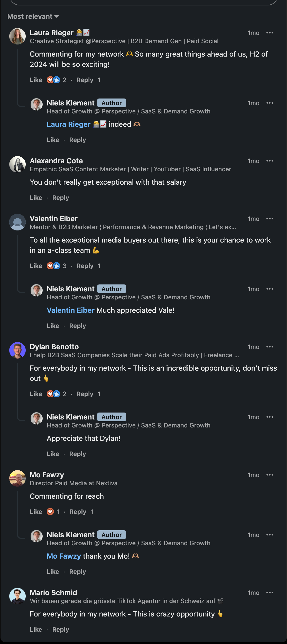This screenshot has width=287, height=644.
Task: Like Niels Klement's reply to Valentin Eiber
Action: tap(53, 326)
